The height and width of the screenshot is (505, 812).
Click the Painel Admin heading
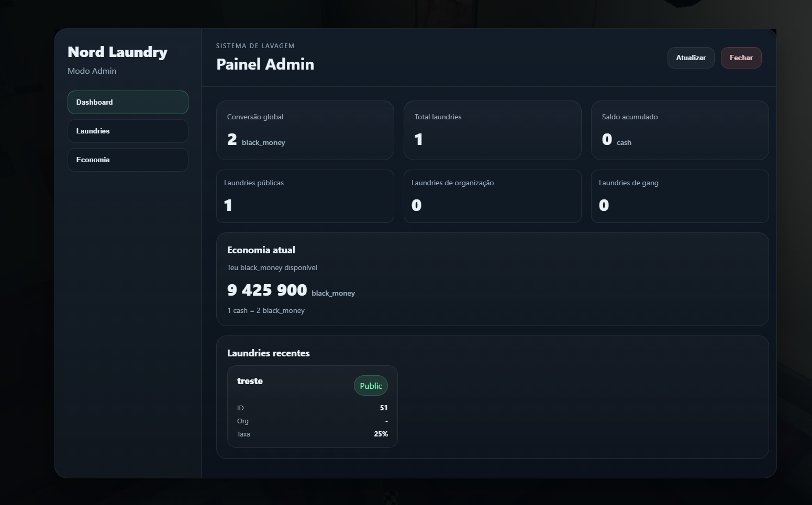(265, 64)
